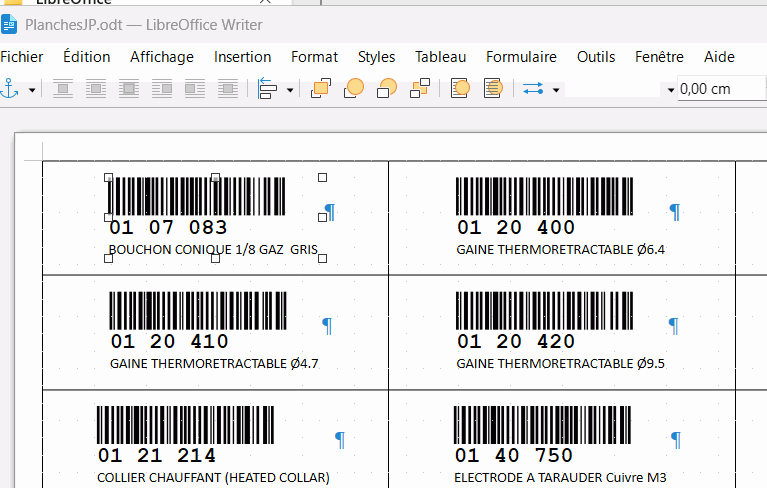The height and width of the screenshot is (488, 767).
Task: Select the wrap After icon
Action: click(195, 89)
